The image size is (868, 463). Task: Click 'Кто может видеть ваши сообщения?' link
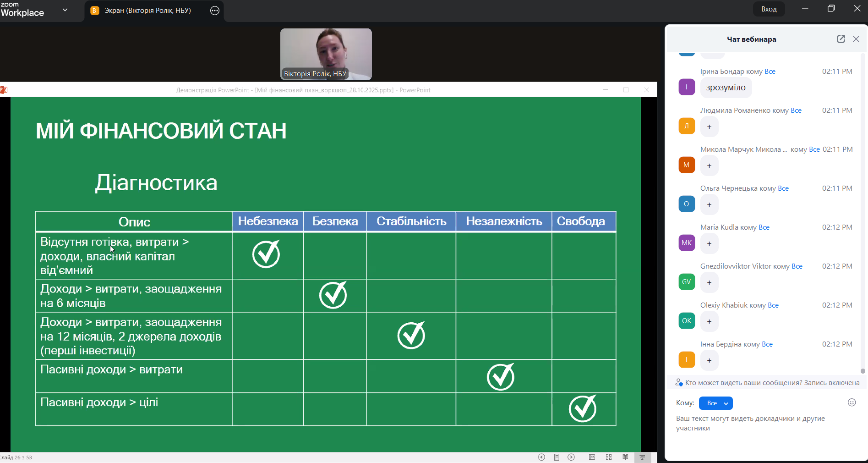point(743,383)
